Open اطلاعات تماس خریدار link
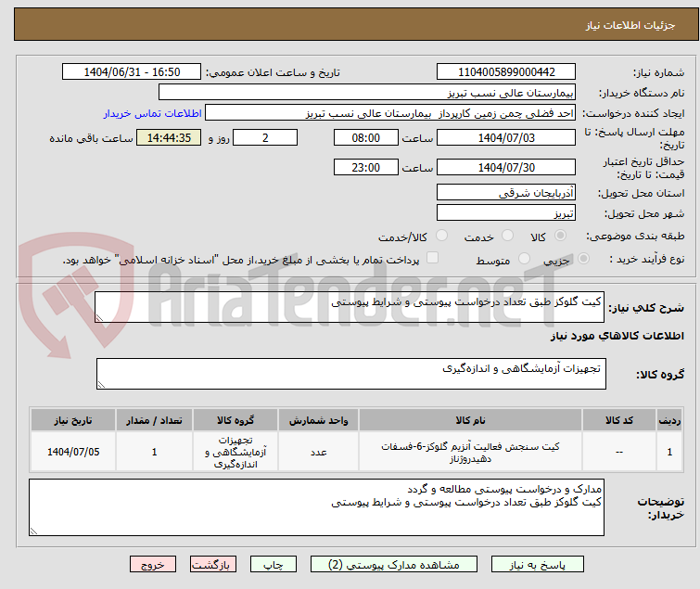This screenshot has height=589, width=700. 152,113
